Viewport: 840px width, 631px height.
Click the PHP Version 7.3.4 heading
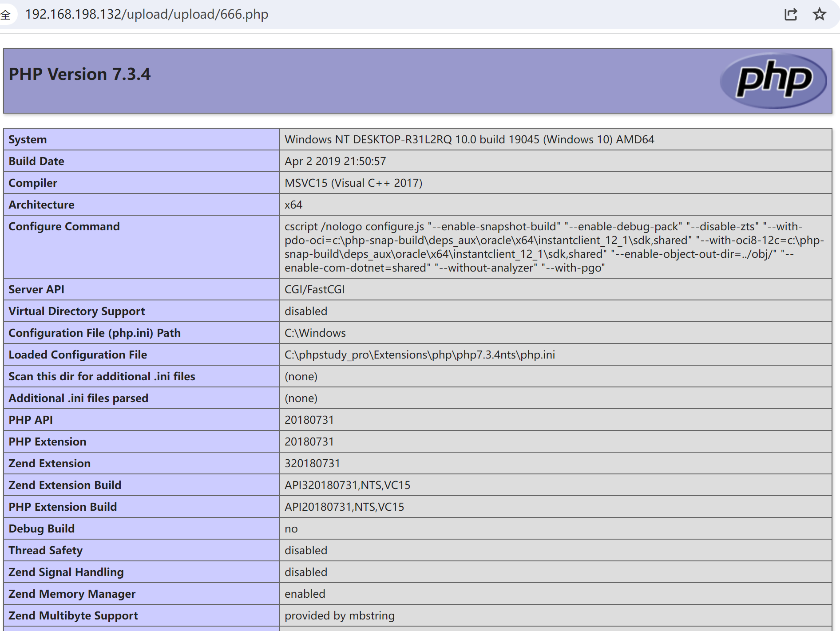pos(79,74)
